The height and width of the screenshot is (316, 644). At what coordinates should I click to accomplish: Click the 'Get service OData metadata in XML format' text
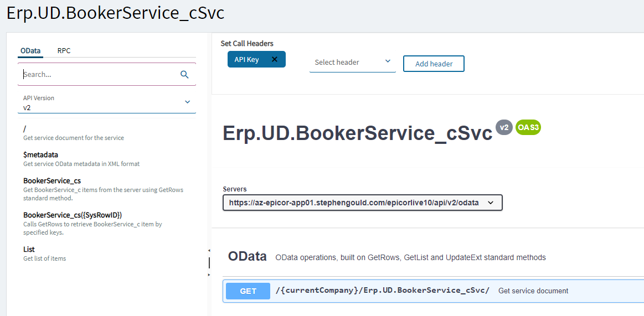pyautogui.click(x=81, y=164)
